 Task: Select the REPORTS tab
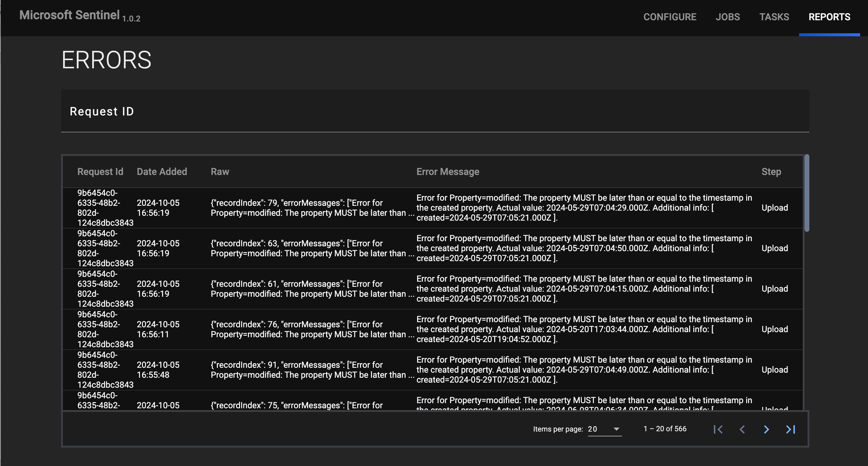[x=829, y=17]
